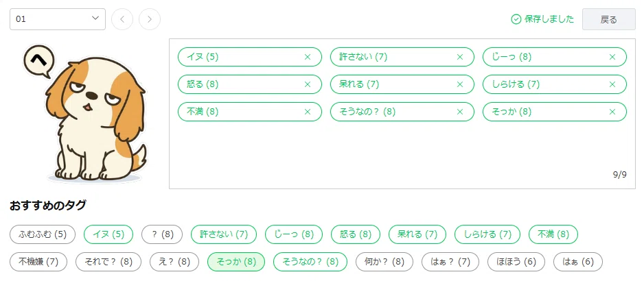Click X on the 呆れる (7) tag
The width and height of the screenshot is (644, 281).
pos(459,84)
